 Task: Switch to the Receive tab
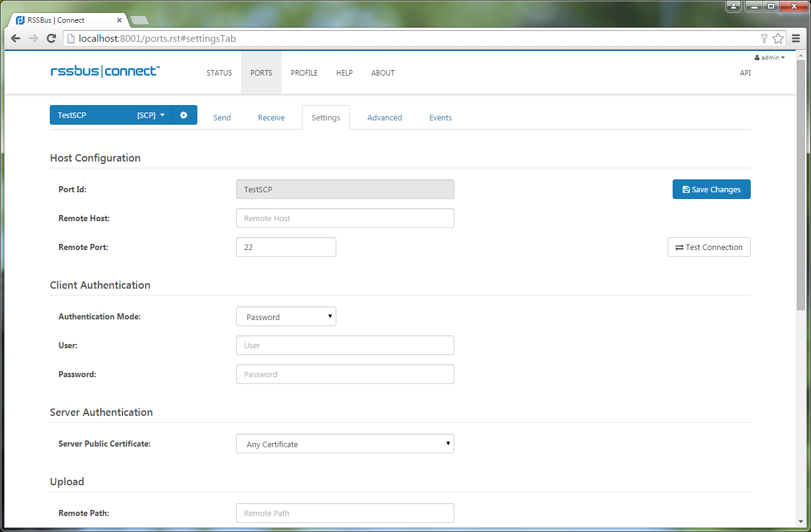coord(271,118)
